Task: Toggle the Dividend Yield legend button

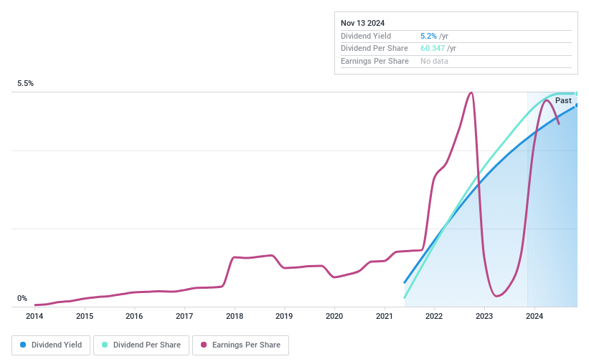Action: coord(51,345)
